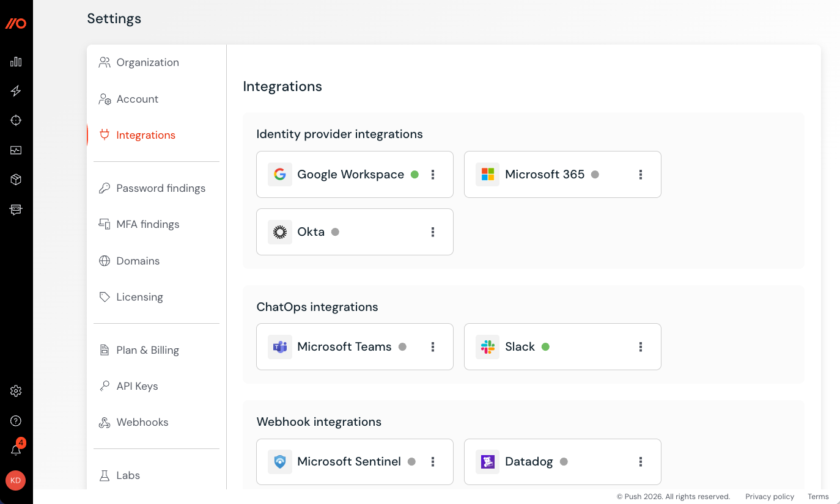Screen dimensions: 840x504
Task: Select the MFA findings section
Action: [148, 224]
